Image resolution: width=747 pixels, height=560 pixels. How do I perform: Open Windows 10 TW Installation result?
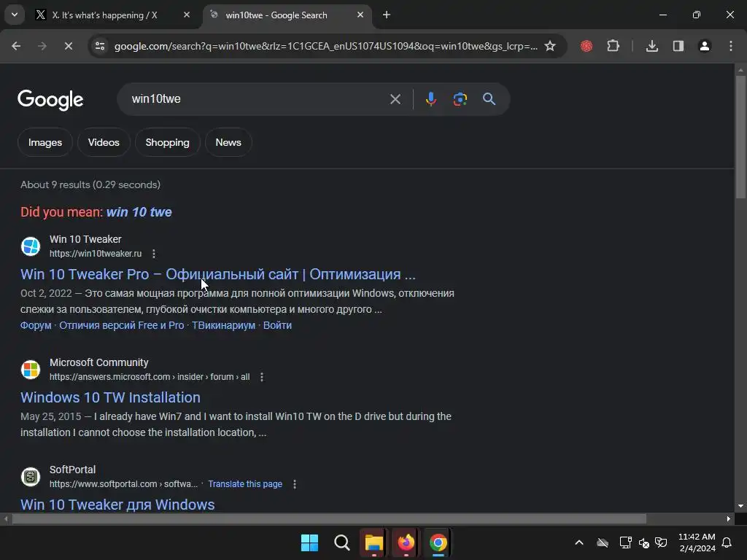[x=111, y=397]
